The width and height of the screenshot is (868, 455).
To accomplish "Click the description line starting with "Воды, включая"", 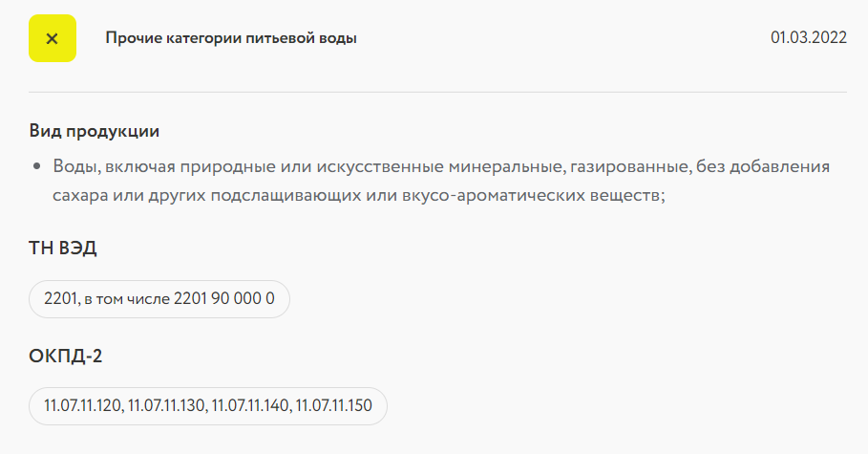I will (x=441, y=167).
